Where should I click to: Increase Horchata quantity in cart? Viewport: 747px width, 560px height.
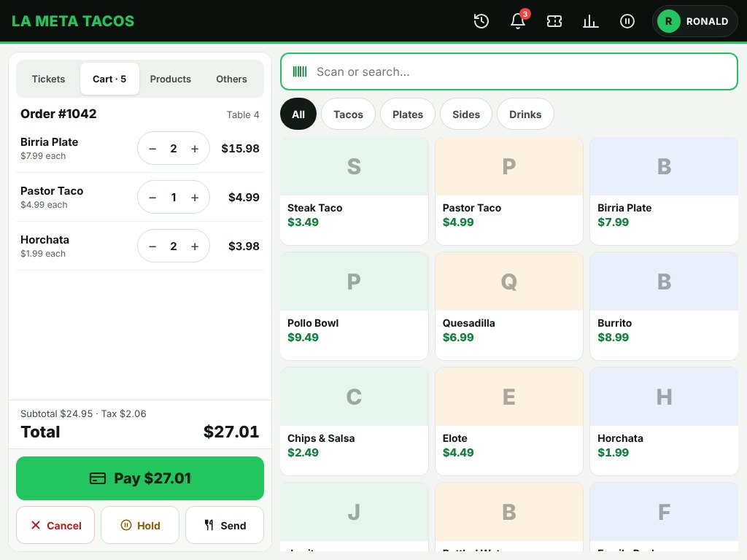click(x=195, y=246)
